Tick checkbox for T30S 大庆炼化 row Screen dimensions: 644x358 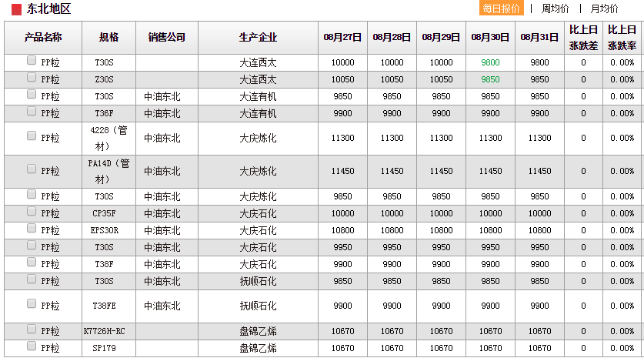32,195
